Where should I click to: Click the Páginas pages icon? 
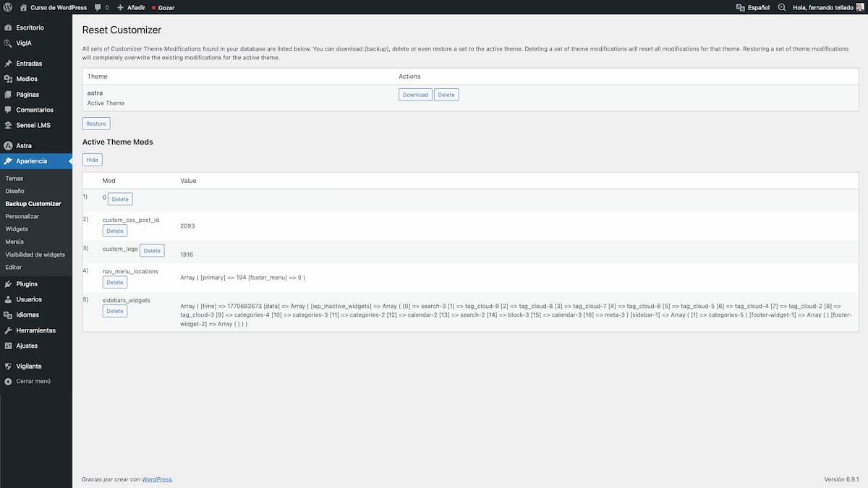click(8, 95)
